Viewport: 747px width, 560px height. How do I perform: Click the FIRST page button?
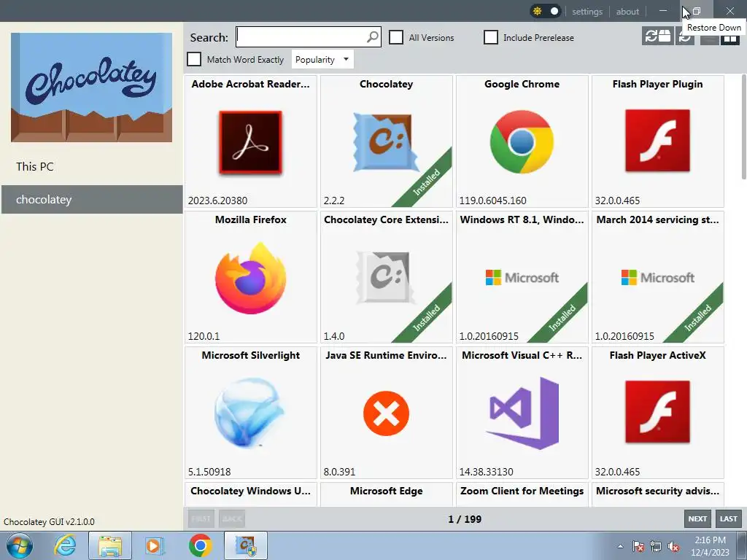tap(201, 519)
